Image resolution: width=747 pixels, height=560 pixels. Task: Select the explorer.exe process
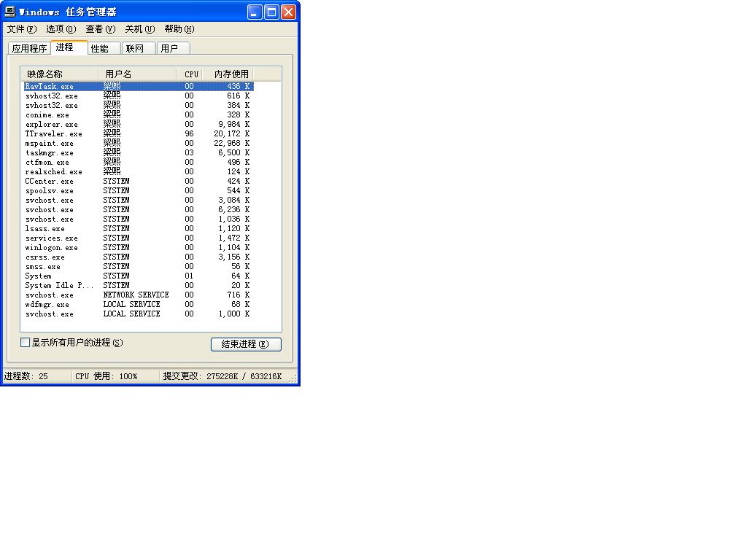click(x=138, y=124)
